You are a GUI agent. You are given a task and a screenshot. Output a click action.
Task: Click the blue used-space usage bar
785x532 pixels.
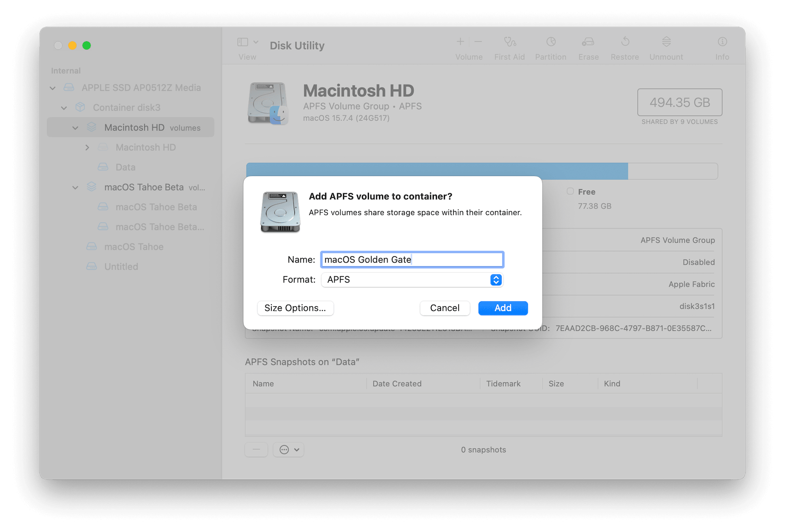click(x=437, y=169)
